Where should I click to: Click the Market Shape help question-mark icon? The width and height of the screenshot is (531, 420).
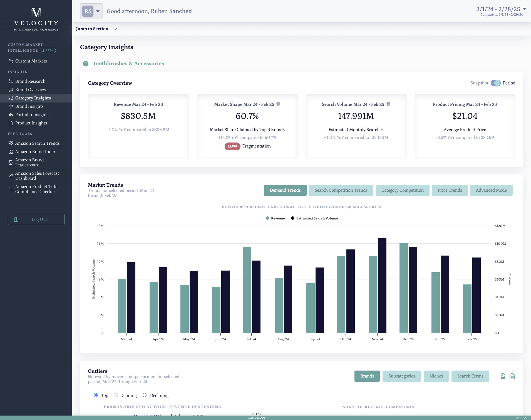click(x=278, y=104)
